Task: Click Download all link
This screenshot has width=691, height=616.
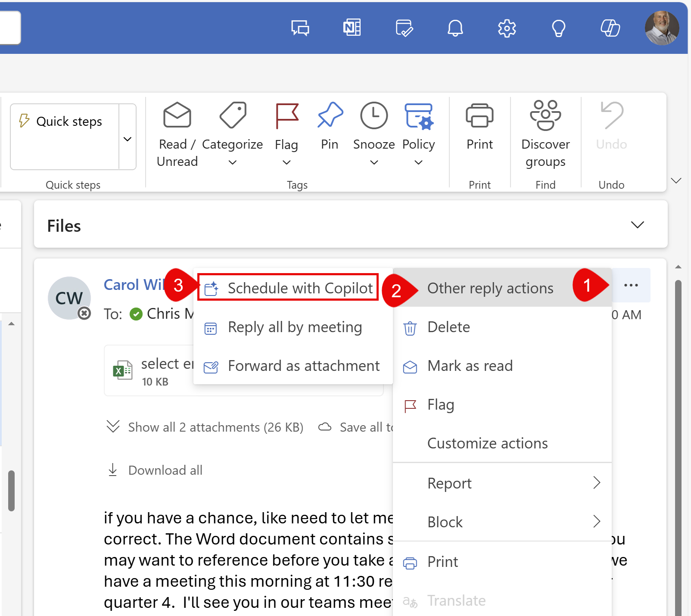Action: (x=165, y=470)
